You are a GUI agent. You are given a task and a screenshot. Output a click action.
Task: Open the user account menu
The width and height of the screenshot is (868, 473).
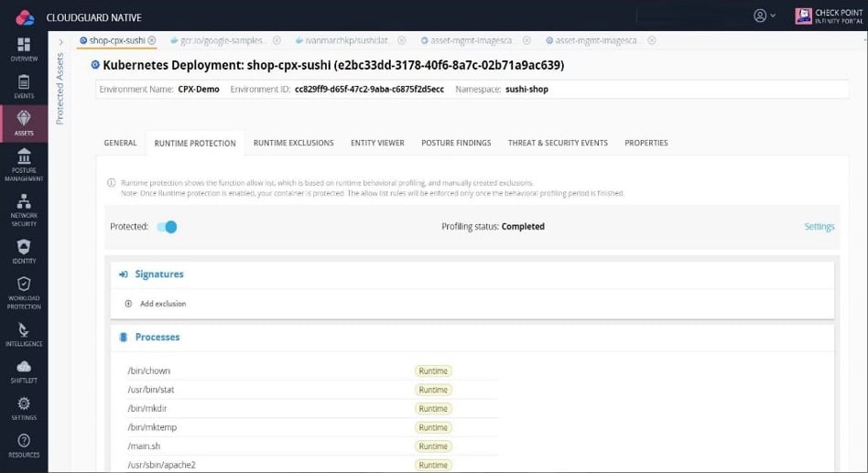click(765, 16)
